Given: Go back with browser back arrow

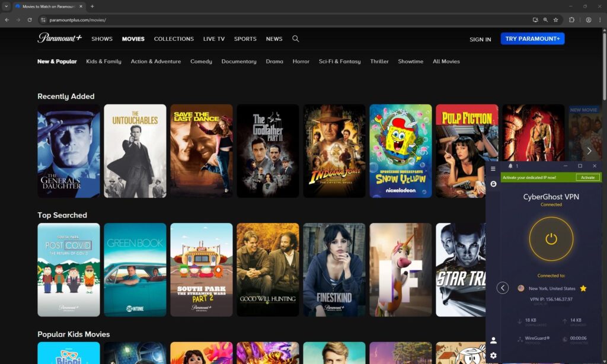Looking at the screenshot, I should [x=7, y=20].
